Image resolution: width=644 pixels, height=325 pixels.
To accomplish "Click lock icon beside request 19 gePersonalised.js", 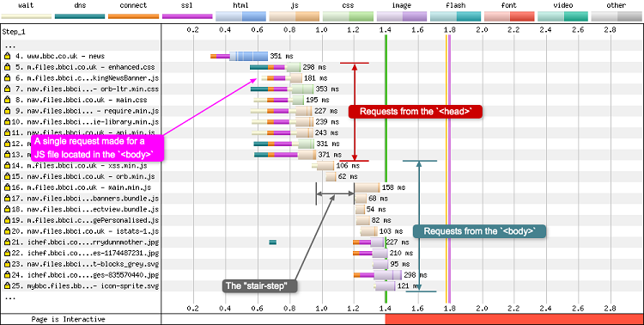I will (7, 220).
